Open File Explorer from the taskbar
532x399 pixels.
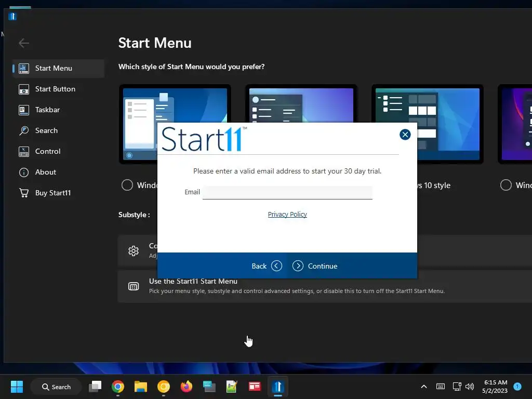tap(140, 387)
